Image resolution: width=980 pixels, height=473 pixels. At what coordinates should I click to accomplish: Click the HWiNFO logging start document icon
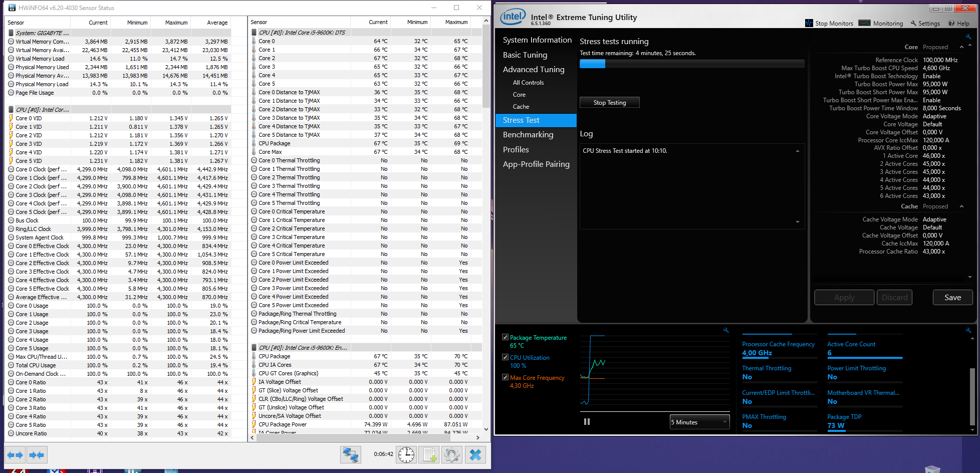point(429,454)
